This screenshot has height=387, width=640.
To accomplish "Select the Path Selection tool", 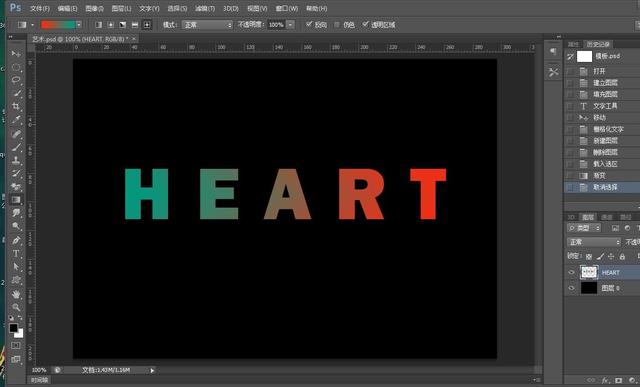I will pos(16,267).
